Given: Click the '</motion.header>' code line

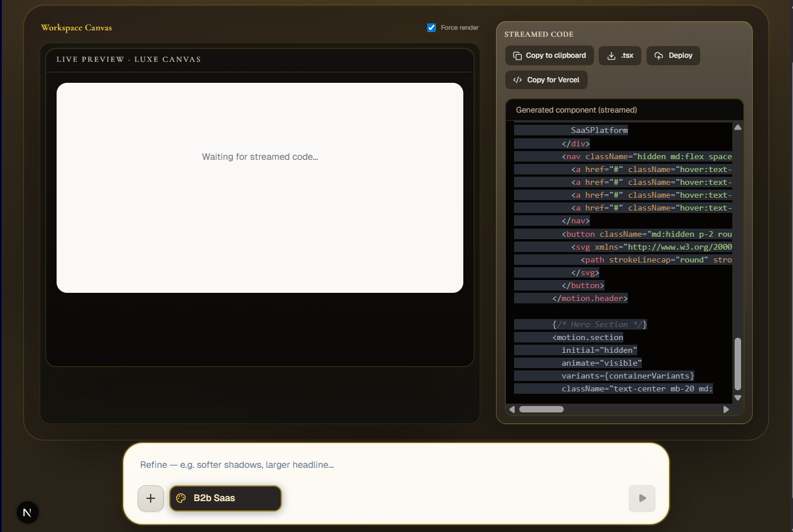Looking at the screenshot, I should click(590, 299).
